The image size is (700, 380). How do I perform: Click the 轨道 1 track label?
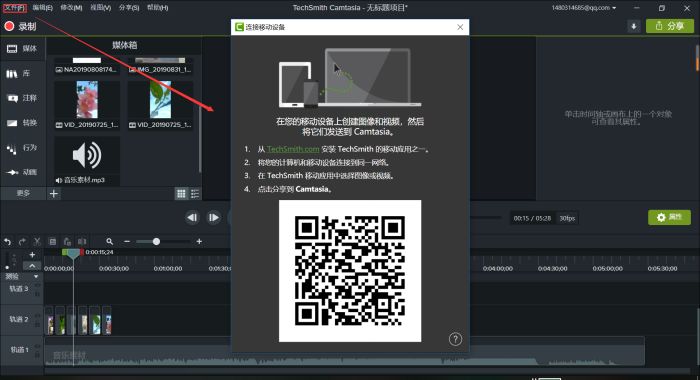pyautogui.click(x=19, y=350)
